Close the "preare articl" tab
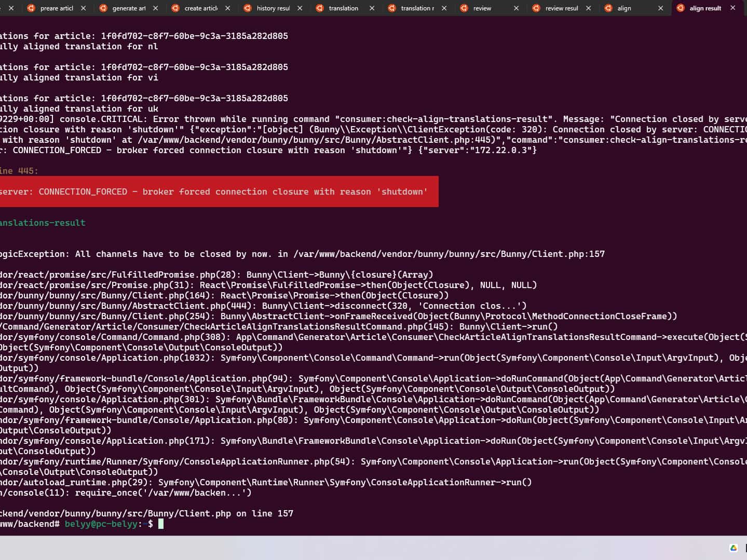Viewport: 747px width, 560px height. click(83, 8)
